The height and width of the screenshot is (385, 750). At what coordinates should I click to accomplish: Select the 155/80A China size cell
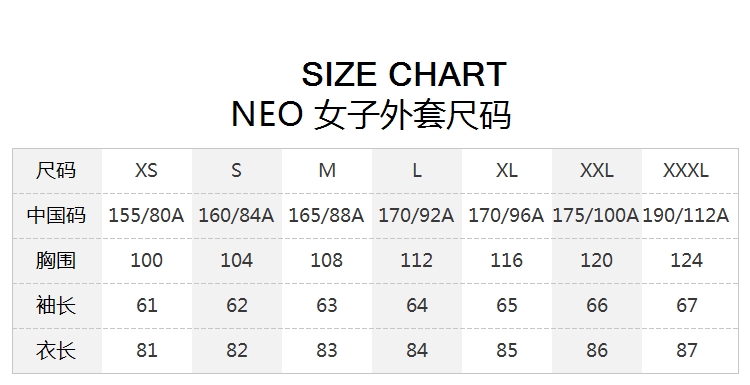(146, 215)
